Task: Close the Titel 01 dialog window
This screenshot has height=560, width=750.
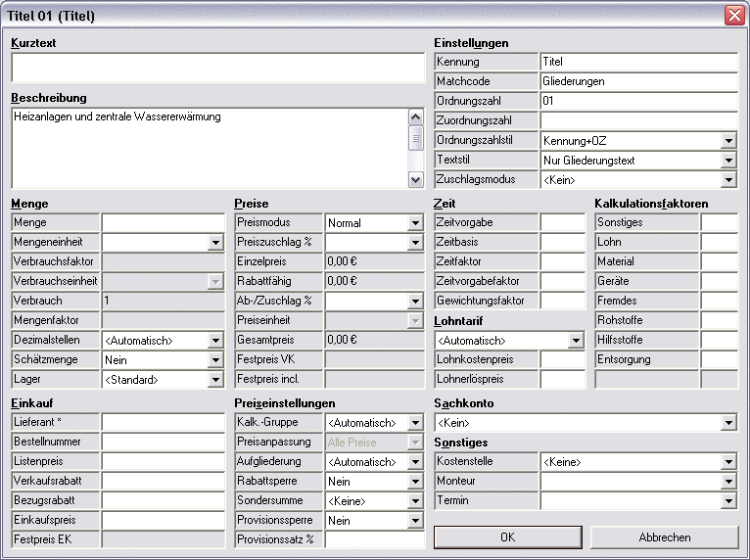Action: (x=734, y=16)
